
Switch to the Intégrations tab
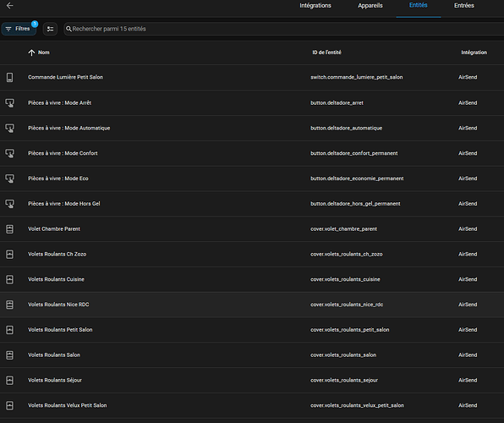315,5
